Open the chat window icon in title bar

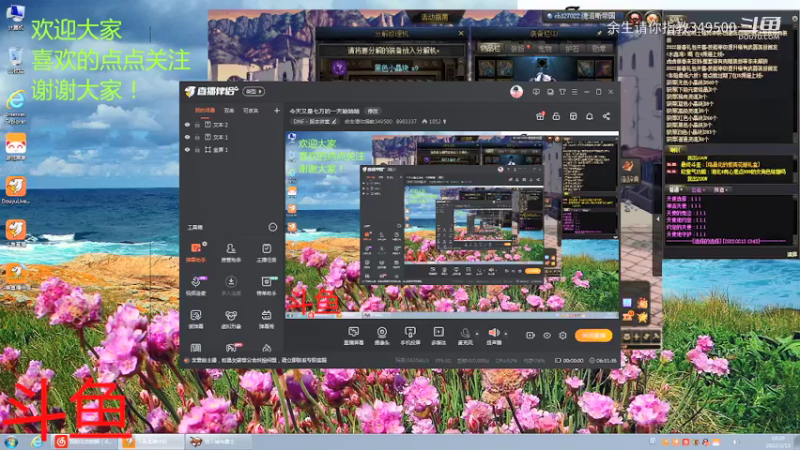coord(550,92)
